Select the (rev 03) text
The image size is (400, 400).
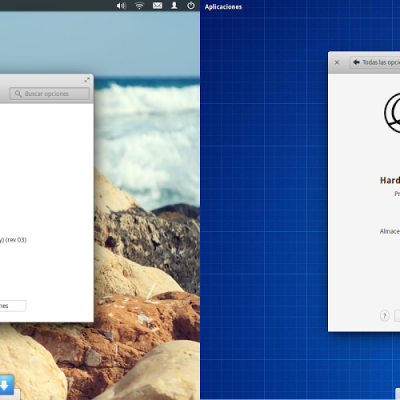16,240
